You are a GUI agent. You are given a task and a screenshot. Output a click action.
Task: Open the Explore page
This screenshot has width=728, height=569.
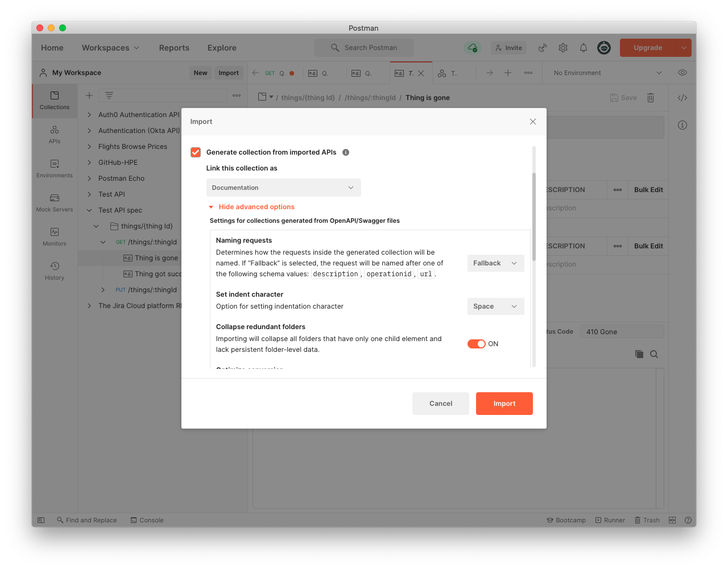(222, 48)
